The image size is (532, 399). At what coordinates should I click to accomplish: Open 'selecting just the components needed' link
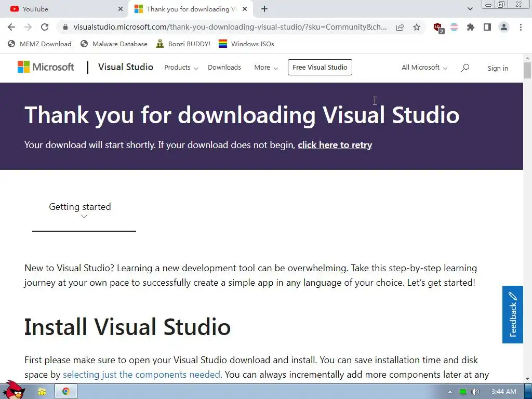(141, 375)
